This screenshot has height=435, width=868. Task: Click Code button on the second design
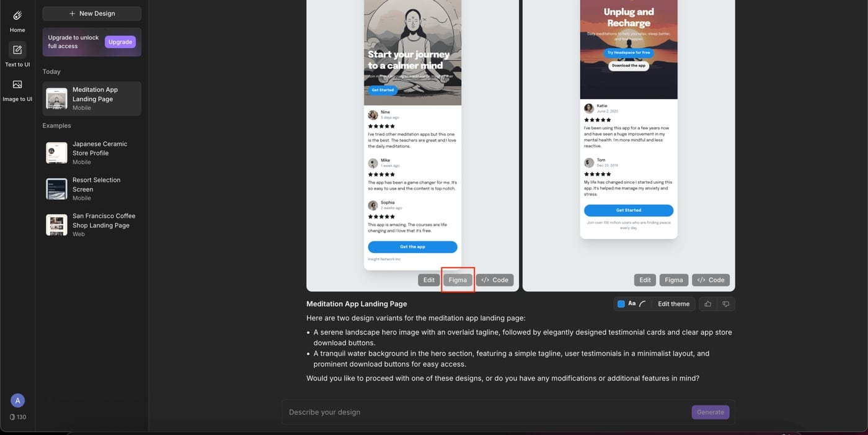coord(711,280)
